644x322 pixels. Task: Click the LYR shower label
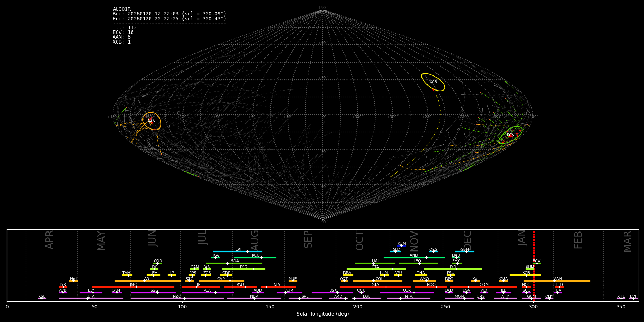pos(63,285)
